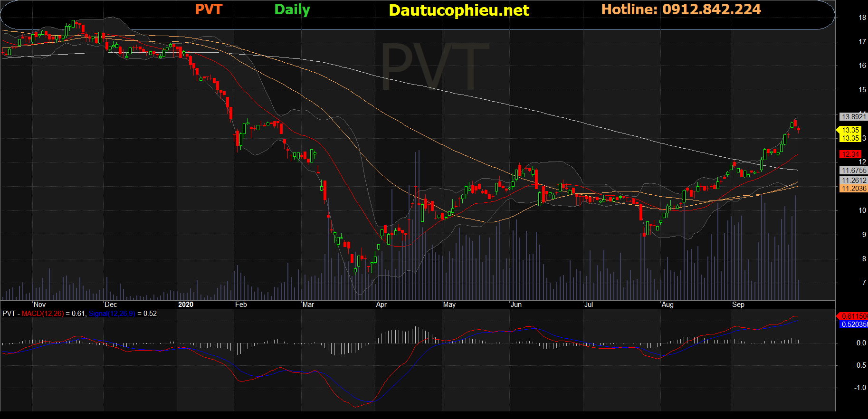
Task: Click the Sep label on time axis
Action: pos(738,305)
